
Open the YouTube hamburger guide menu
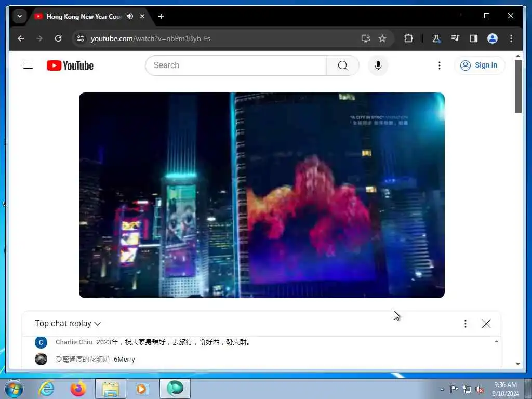28,65
